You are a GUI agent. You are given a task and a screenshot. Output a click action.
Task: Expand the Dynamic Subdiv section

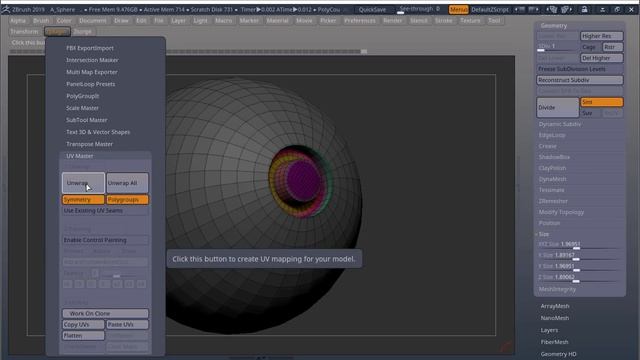tap(560, 124)
